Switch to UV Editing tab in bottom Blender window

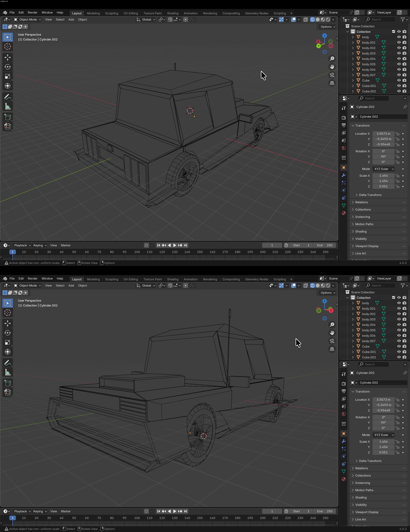point(131,279)
